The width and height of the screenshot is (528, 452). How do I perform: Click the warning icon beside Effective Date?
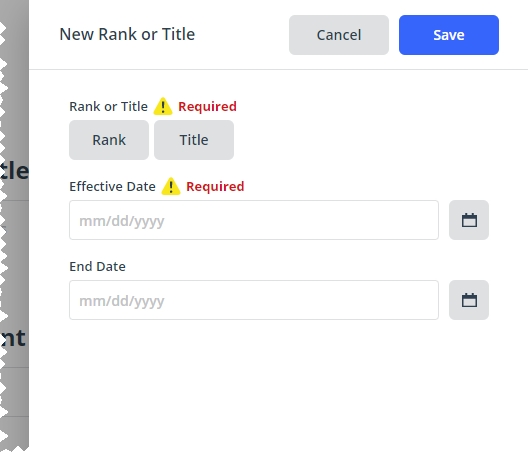[x=171, y=186]
